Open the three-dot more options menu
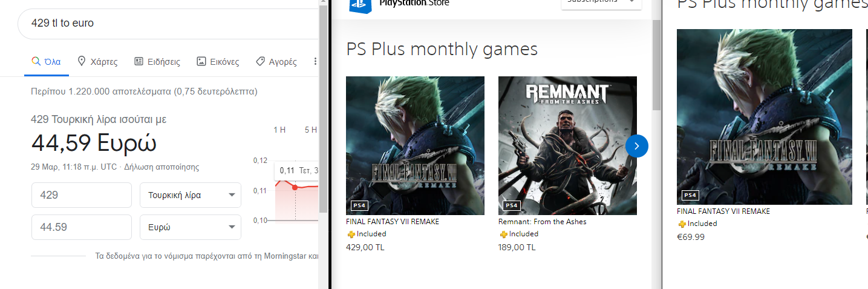This screenshot has width=868, height=289. (315, 62)
